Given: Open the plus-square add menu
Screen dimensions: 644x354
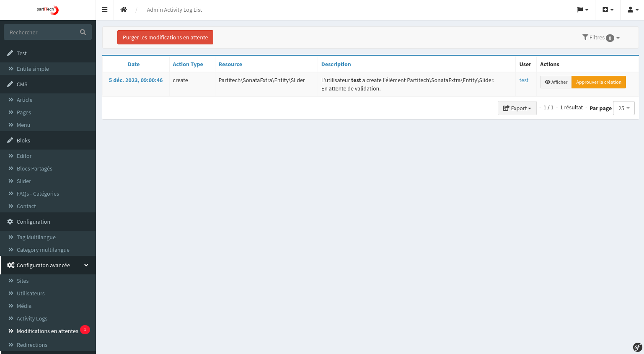Looking at the screenshot, I should [608, 10].
